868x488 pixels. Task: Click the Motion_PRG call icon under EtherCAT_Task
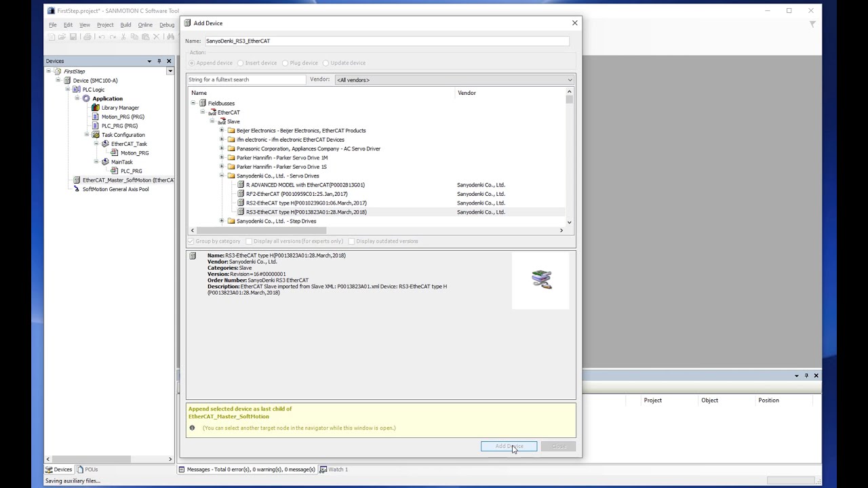pyautogui.click(x=115, y=152)
